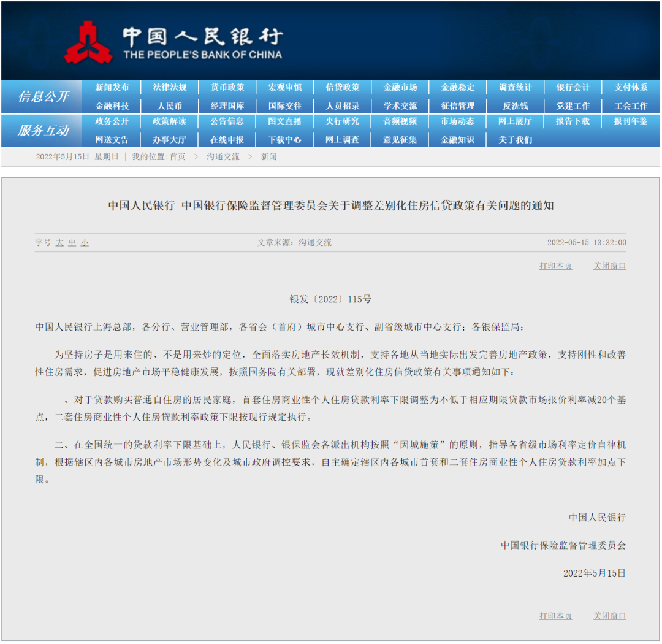Open the 新闻发布 menu item
Viewport: 662px width, 644px height.
coord(112,88)
